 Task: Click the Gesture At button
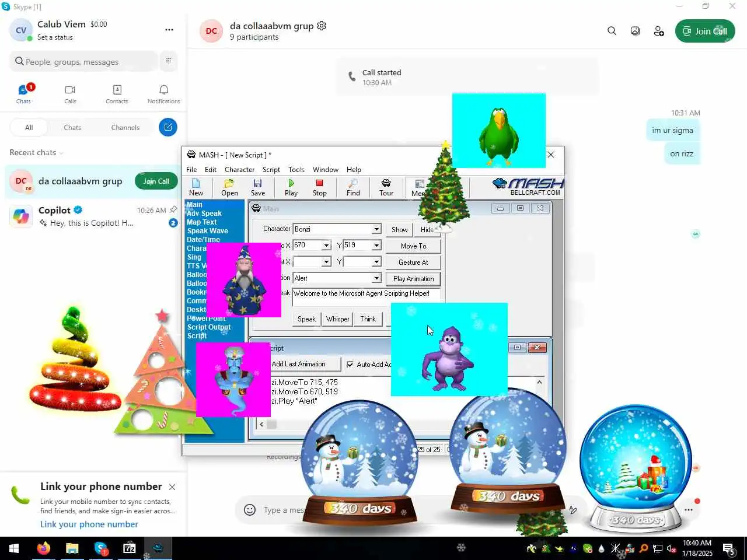coord(413,262)
